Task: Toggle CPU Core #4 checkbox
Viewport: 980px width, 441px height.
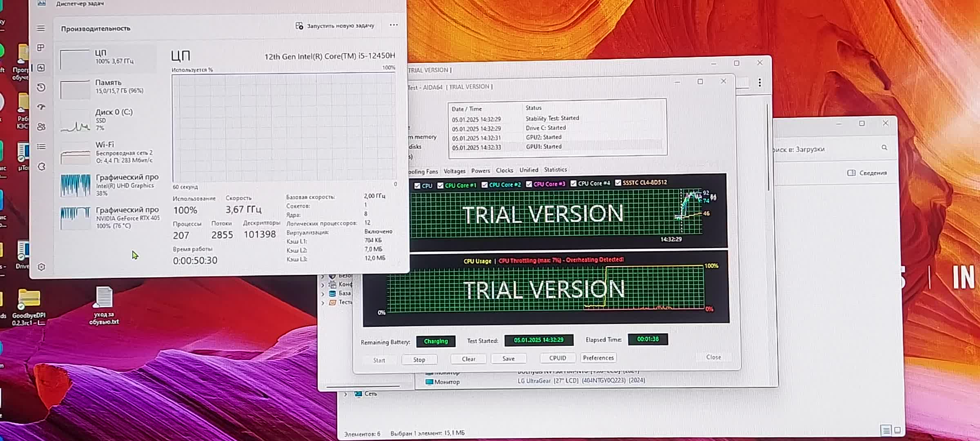Action: [x=573, y=183]
